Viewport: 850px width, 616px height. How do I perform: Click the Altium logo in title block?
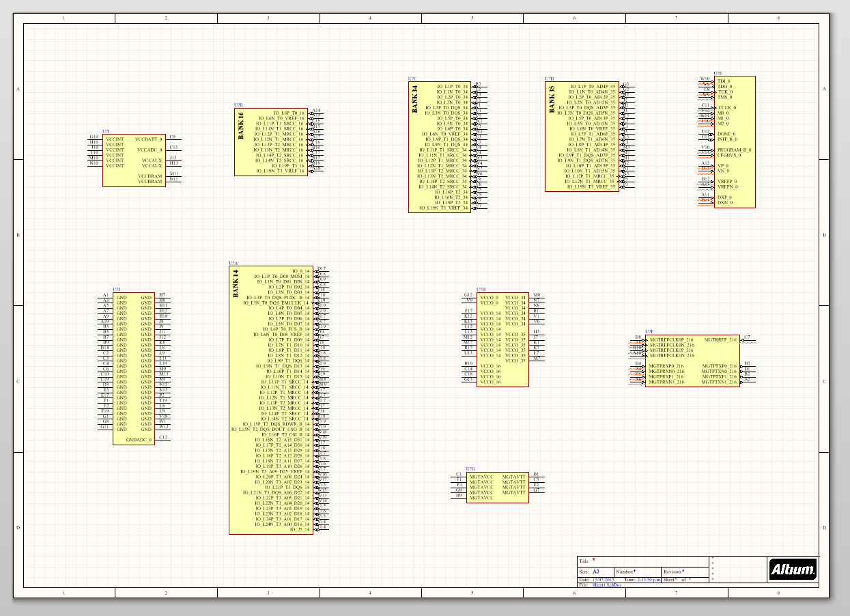tap(793, 569)
